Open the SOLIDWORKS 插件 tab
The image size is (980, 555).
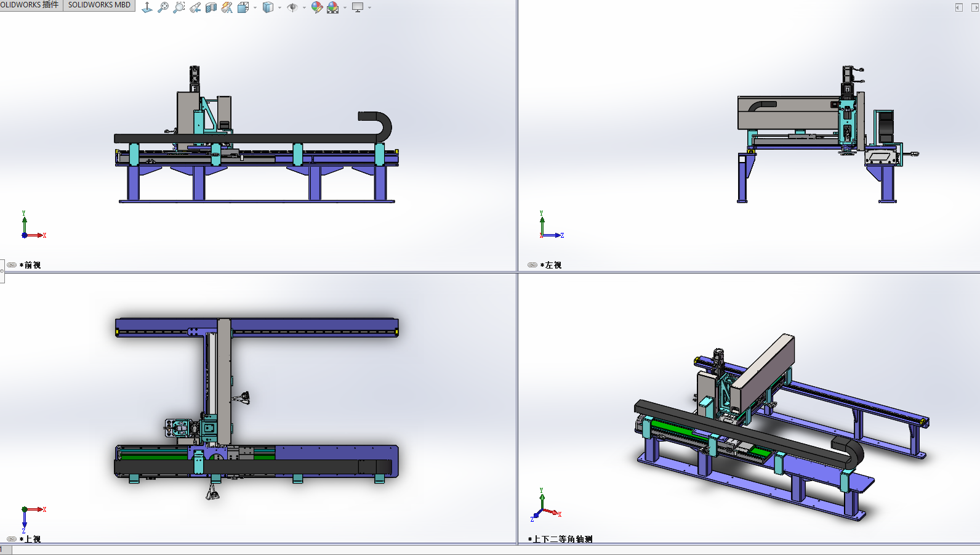[x=31, y=5]
